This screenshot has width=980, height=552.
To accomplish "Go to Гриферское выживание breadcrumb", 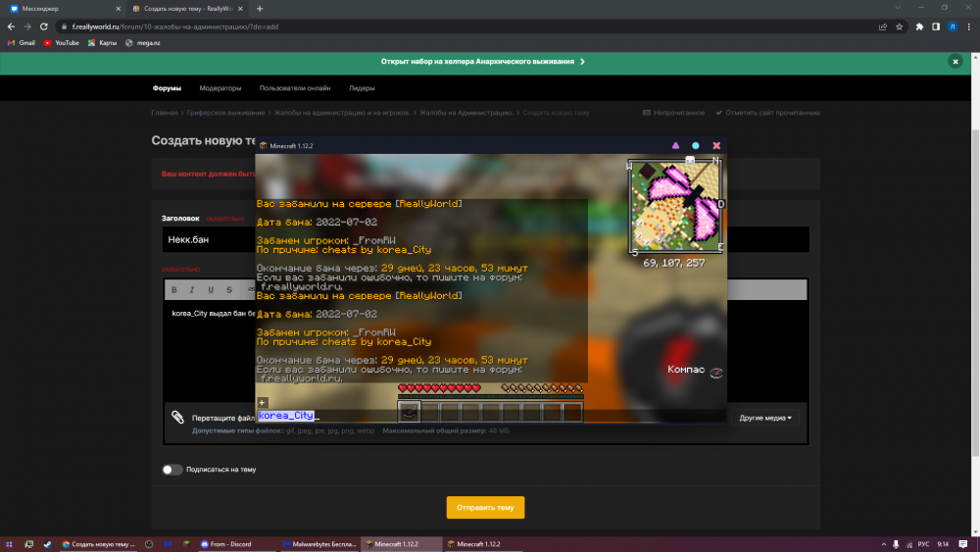I will coord(225,113).
